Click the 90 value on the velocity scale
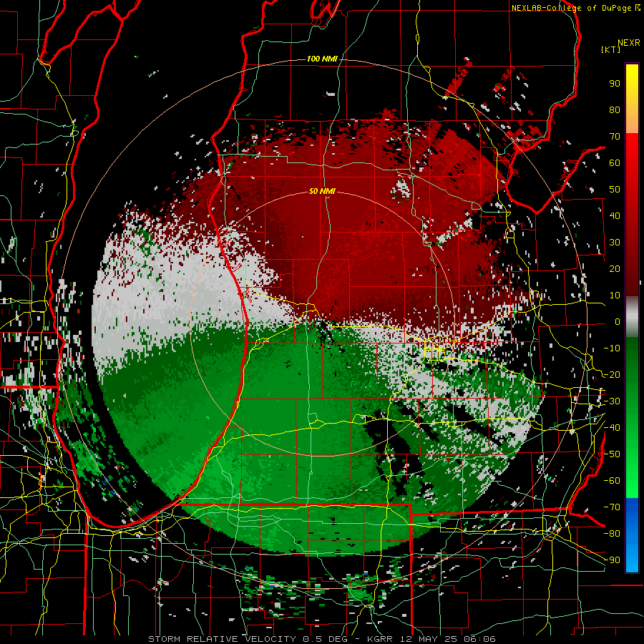 [615, 84]
